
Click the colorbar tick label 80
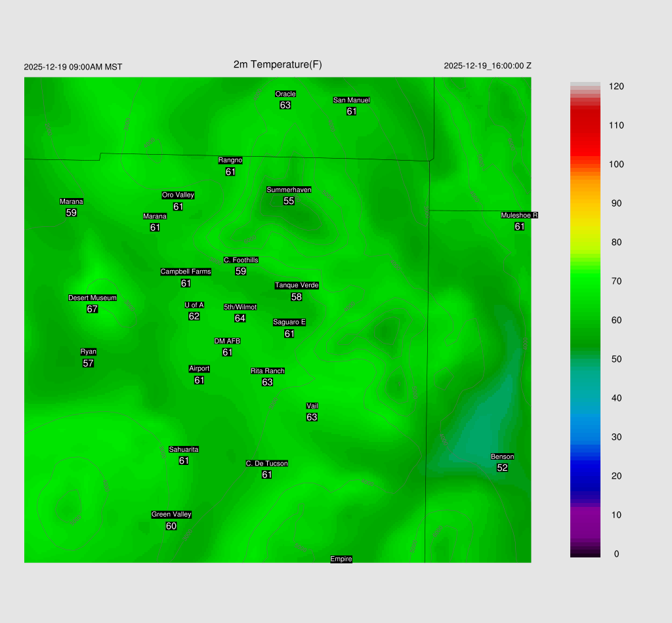pos(616,242)
